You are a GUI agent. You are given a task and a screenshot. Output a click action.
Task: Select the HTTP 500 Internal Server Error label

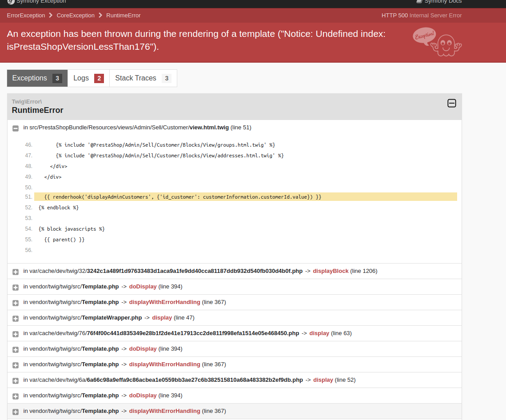pyautogui.click(x=420, y=15)
